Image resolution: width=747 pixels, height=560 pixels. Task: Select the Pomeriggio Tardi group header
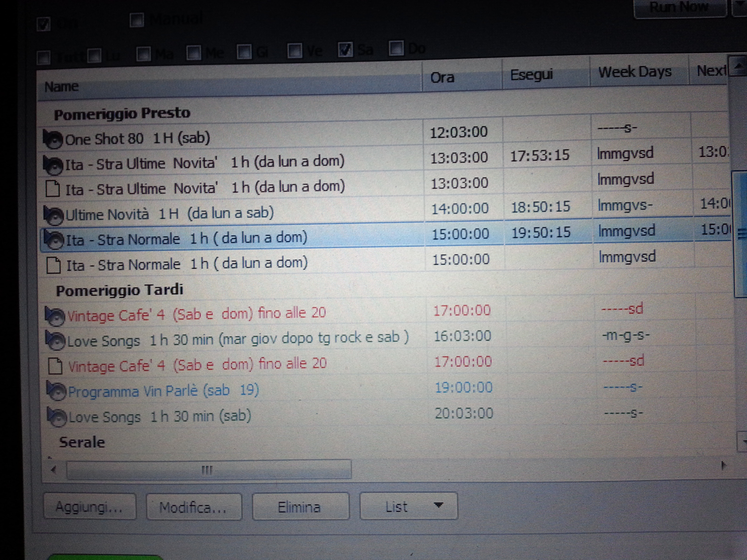(120, 290)
